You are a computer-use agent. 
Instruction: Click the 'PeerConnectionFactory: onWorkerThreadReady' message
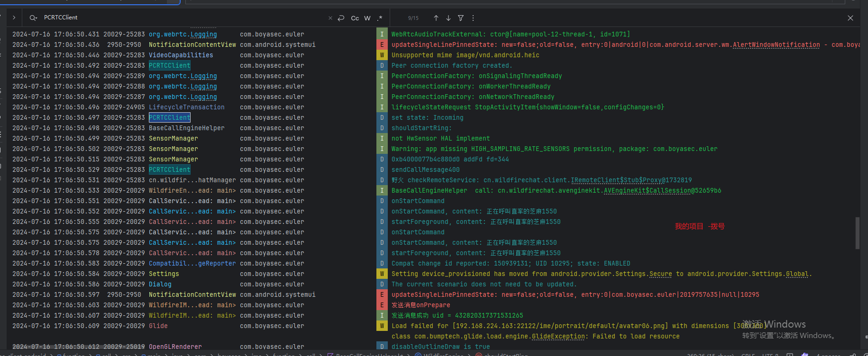[471, 86]
